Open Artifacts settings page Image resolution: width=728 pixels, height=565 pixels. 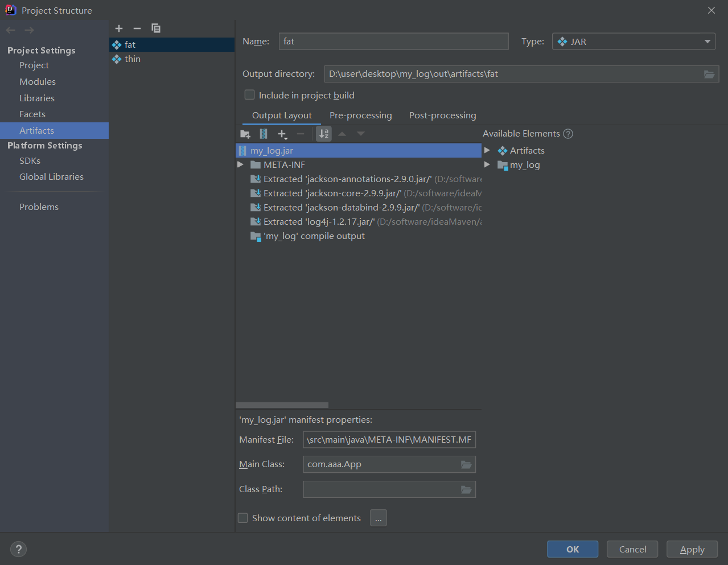click(54, 131)
